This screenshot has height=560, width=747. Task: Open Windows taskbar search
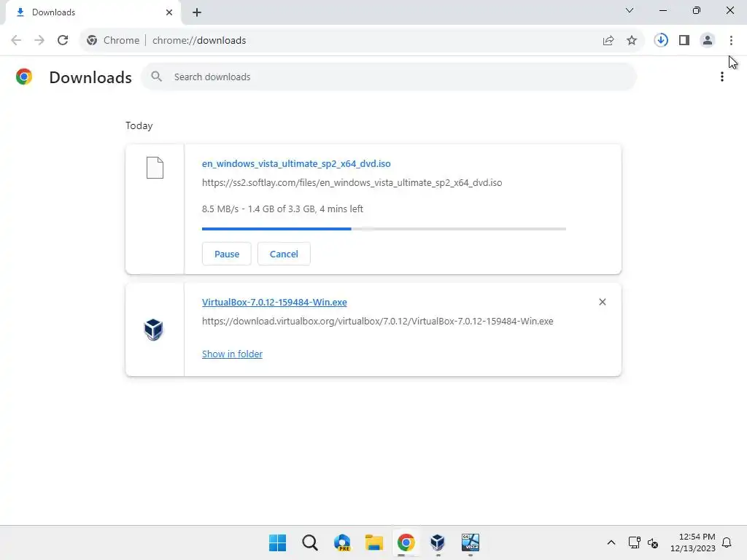[309, 542]
